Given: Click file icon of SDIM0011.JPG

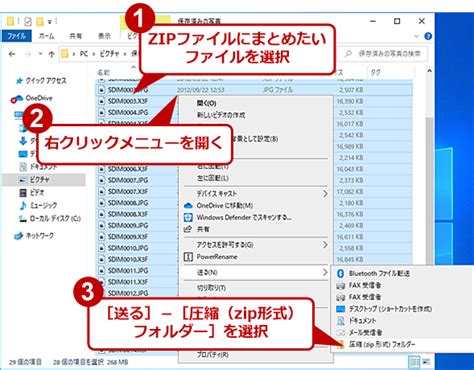Looking at the screenshot, I should pyautogui.click(x=102, y=271).
